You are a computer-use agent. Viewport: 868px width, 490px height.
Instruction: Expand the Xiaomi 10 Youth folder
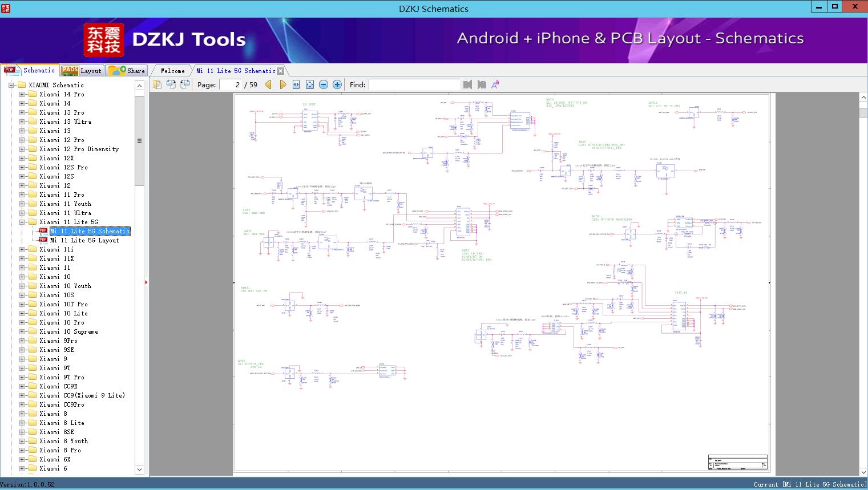tap(22, 286)
